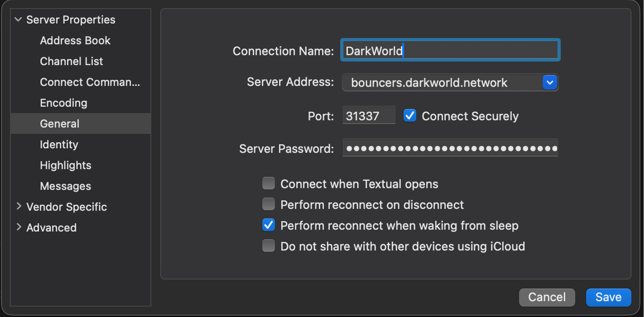Expand the Vendor Specific section
The height and width of the screenshot is (317, 644).
(x=19, y=207)
